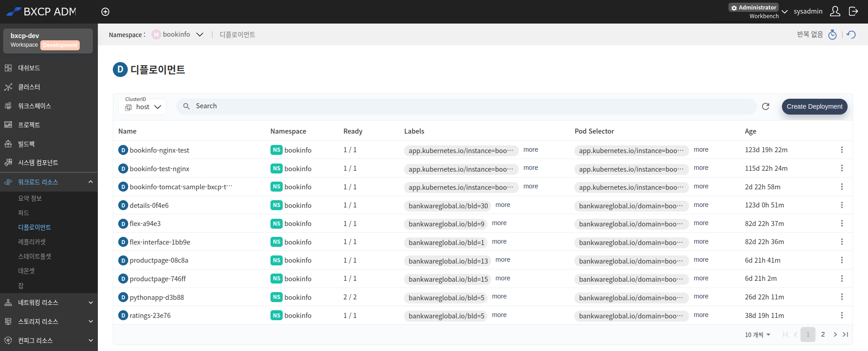Open the ClusterID host dropdown

tap(142, 107)
